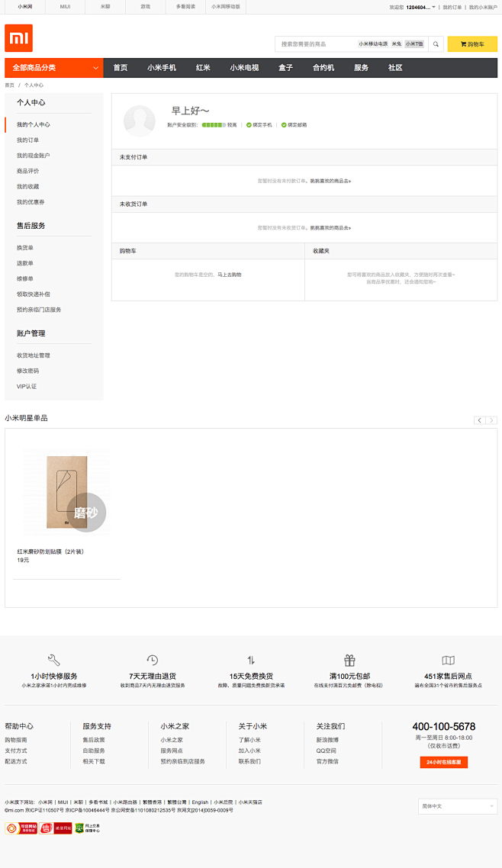Screen dimensions: 502x868
Task: Open 联系我们 under 关于小米
Action: [x=249, y=762]
